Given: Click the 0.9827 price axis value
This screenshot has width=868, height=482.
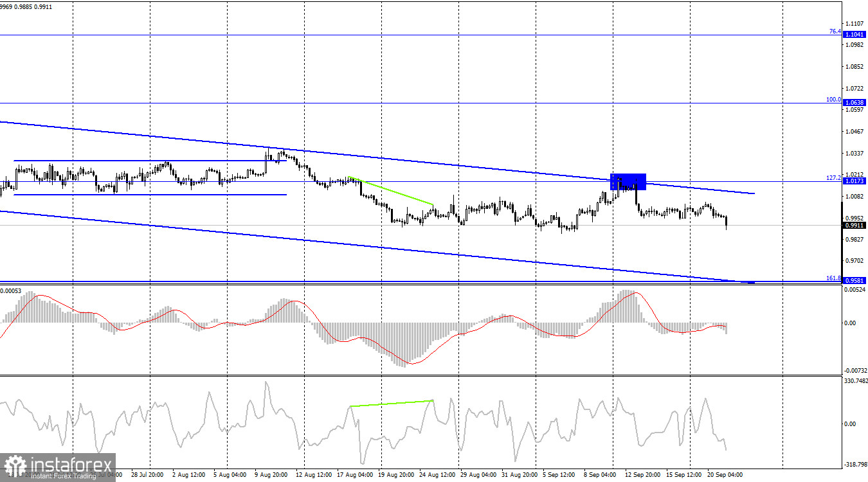Looking at the screenshot, I should pos(854,239).
